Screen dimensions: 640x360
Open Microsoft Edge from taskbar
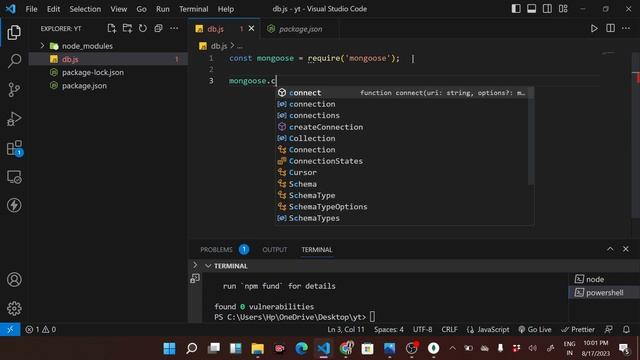coord(301,348)
